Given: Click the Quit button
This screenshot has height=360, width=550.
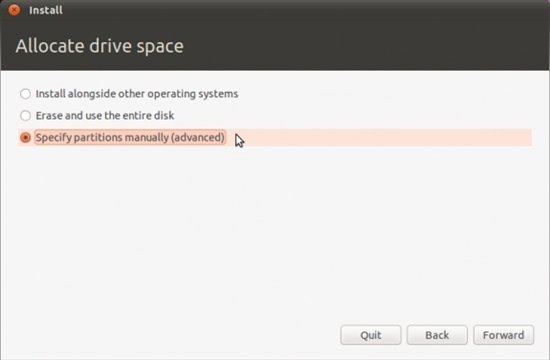Looking at the screenshot, I should coord(371,335).
